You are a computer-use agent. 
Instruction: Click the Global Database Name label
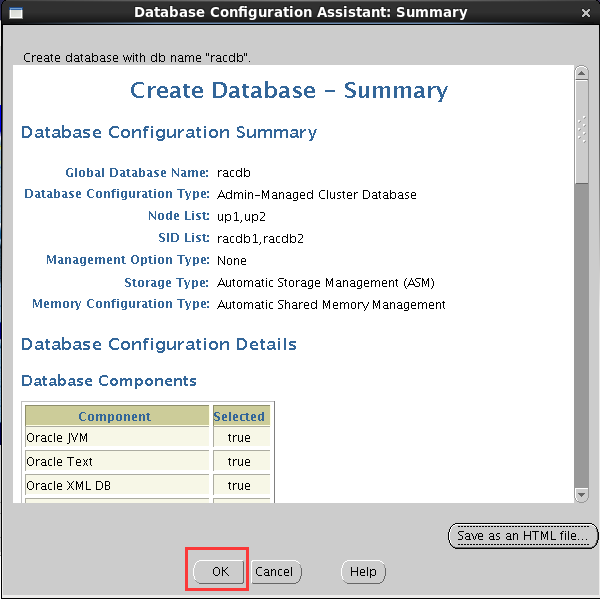tap(137, 173)
